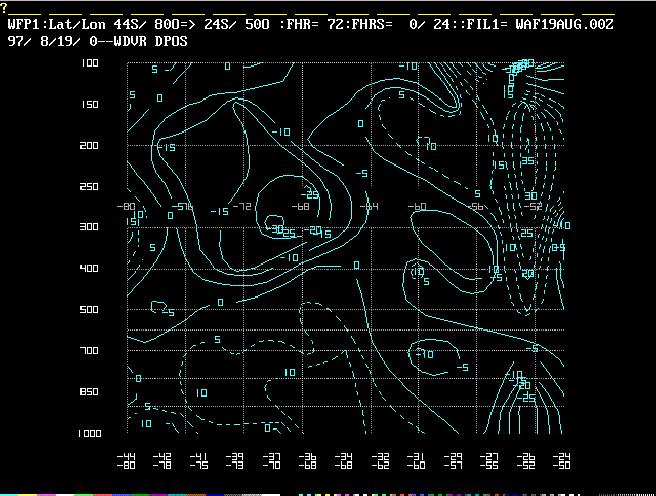Click the 700 pressure level label
656x496 pixels.
(x=89, y=350)
